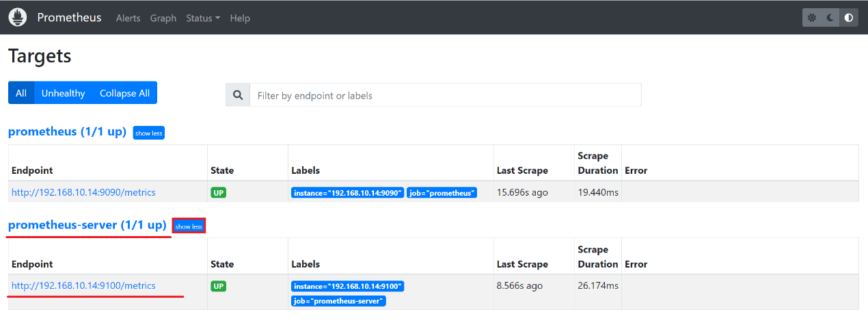Screen dimensions: 868x323
Task: Click job="prometheus" label badge
Action: click(442, 193)
